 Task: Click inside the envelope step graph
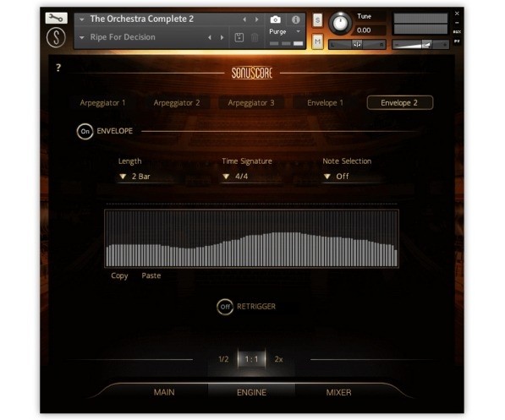[251, 238]
